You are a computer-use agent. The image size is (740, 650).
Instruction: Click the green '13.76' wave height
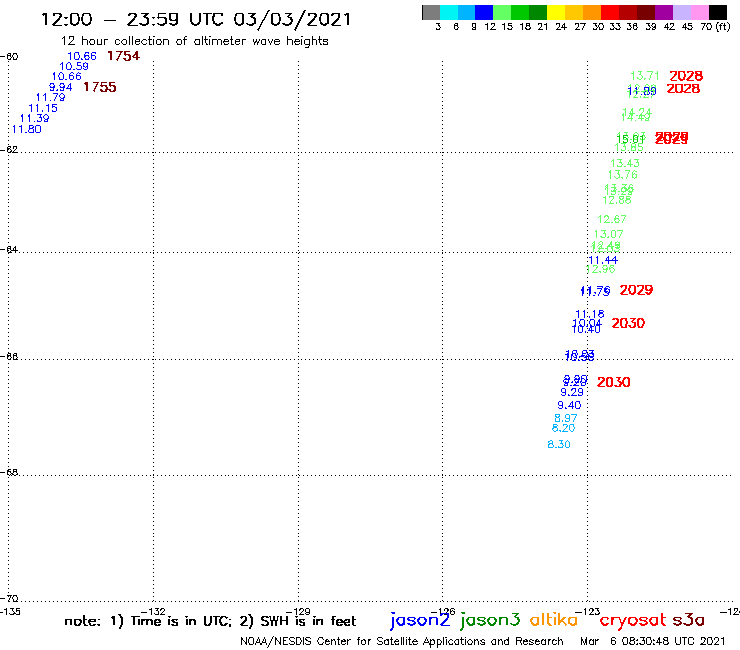pyautogui.click(x=622, y=175)
